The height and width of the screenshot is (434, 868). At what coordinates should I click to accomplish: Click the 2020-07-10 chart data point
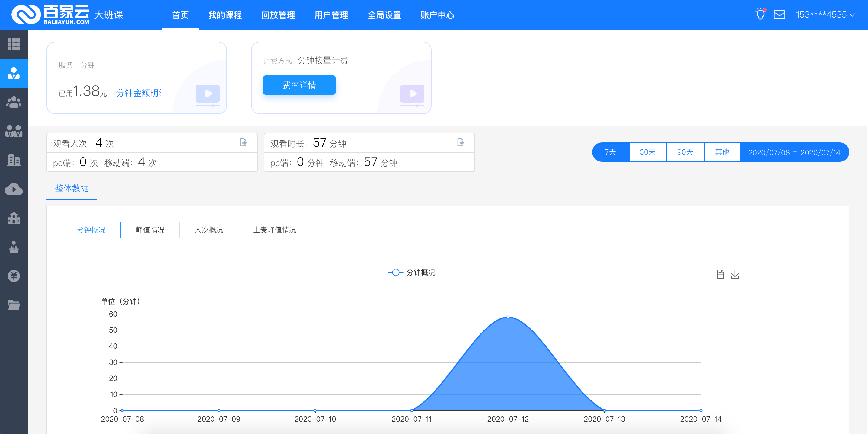[x=315, y=410]
